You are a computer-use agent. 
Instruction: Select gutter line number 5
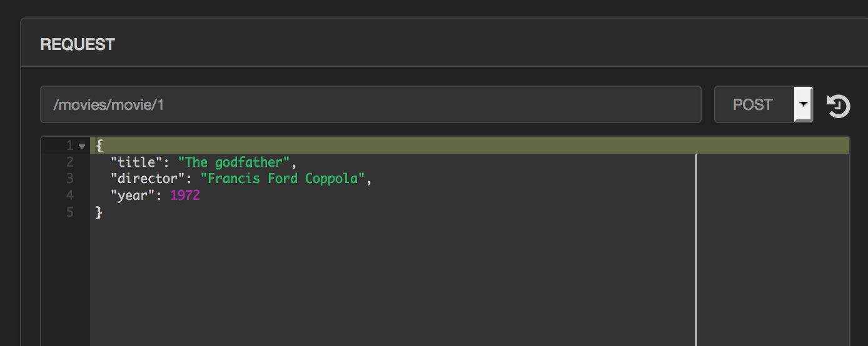point(69,213)
